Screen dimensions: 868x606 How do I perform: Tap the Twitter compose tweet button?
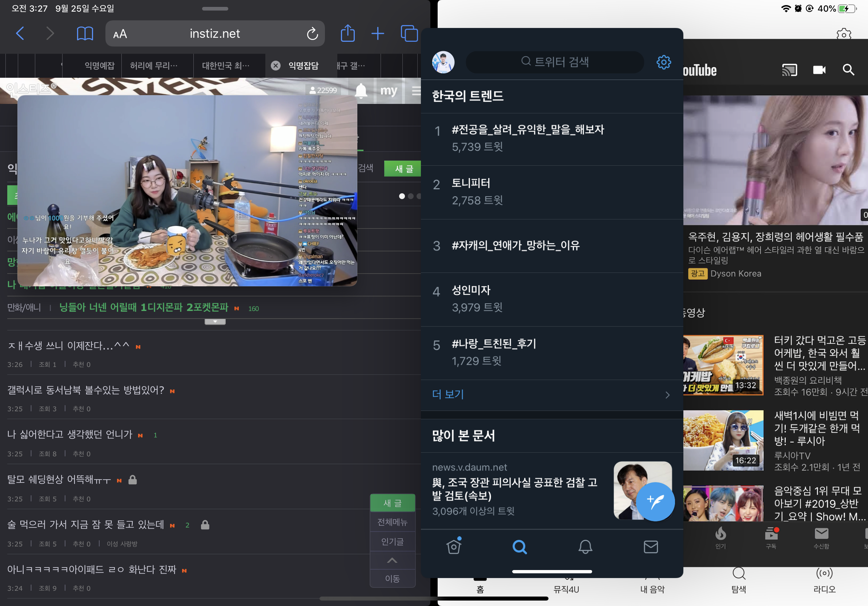point(656,501)
